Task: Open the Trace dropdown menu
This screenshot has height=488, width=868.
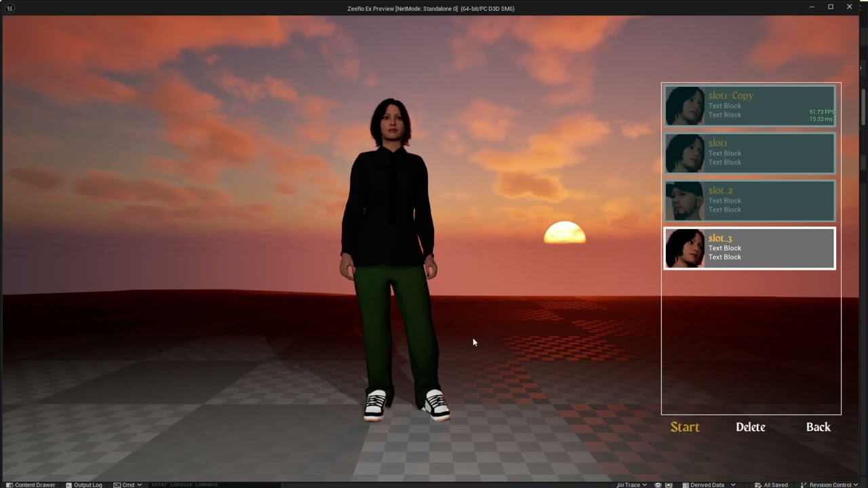Action: coord(631,485)
